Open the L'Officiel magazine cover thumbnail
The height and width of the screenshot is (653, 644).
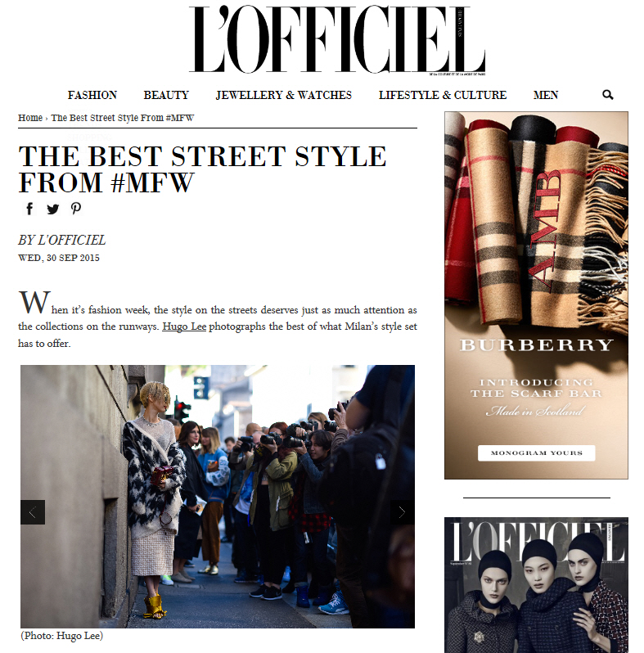(x=536, y=585)
